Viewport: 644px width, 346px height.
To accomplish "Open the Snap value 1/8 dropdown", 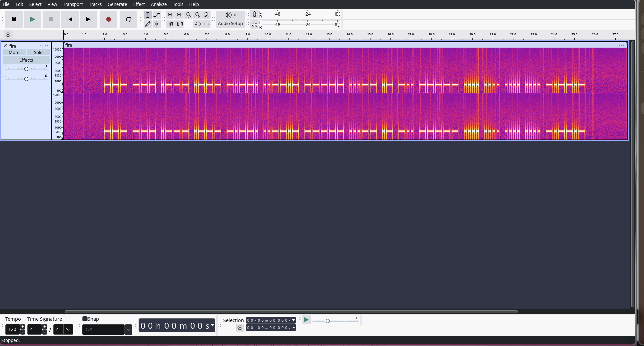I will click(128, 330).
